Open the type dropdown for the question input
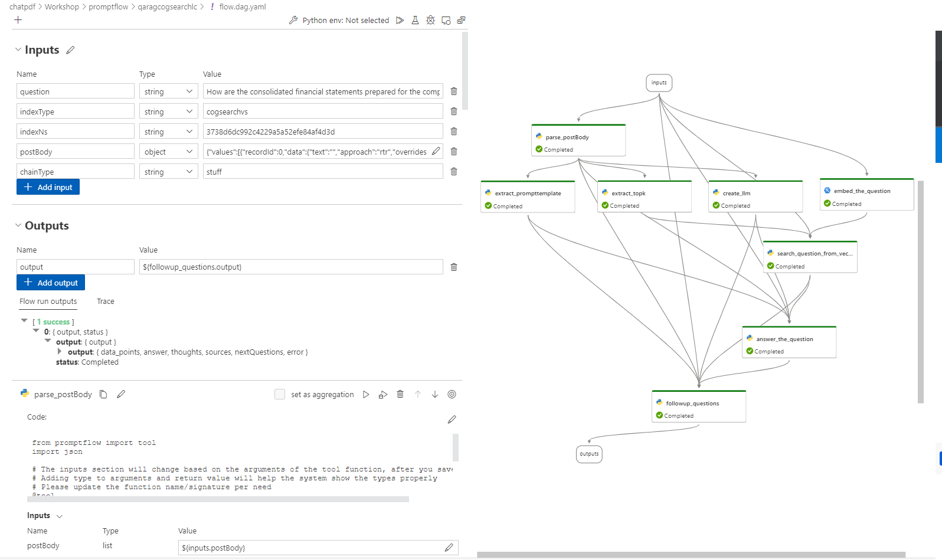 coord(168,91)
